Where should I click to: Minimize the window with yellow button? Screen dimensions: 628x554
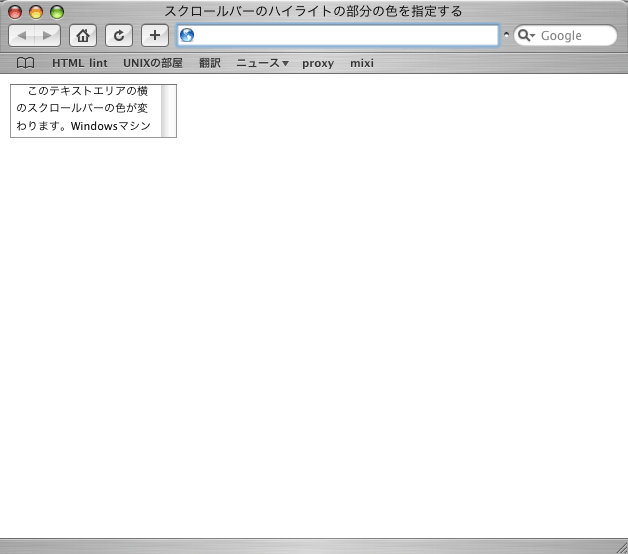tap(36, 12)
